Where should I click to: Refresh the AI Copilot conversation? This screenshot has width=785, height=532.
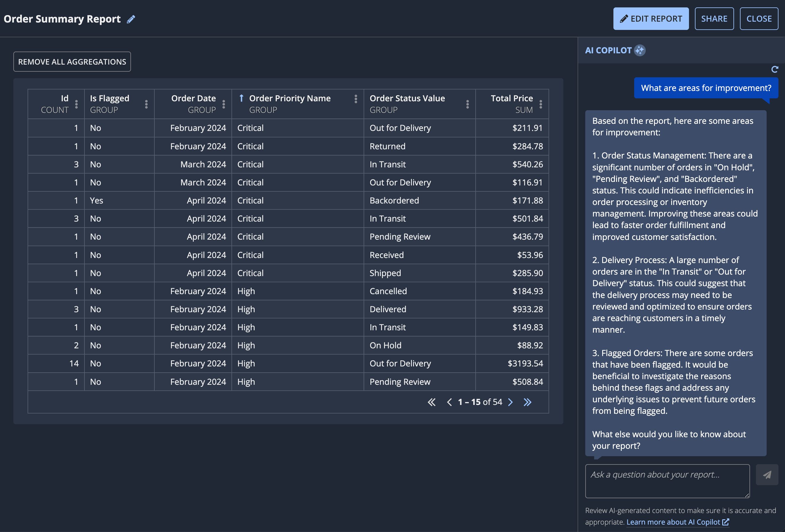(775, 69)
